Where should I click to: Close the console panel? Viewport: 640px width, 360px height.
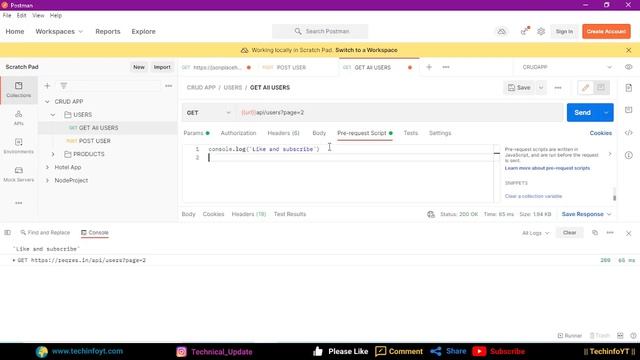pyautogui.click(x=629, y=233)
